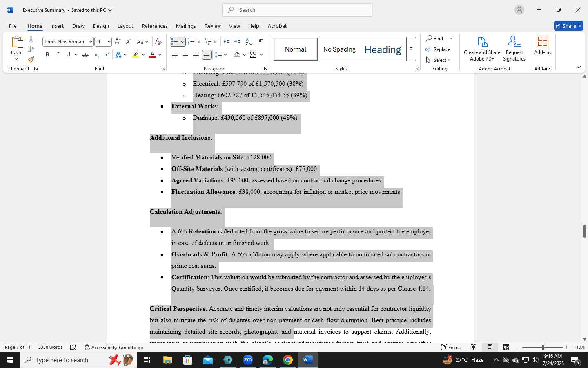Switch to Web Layout view
The width and height of the screenshot is (588, 368).
point(506,347)
